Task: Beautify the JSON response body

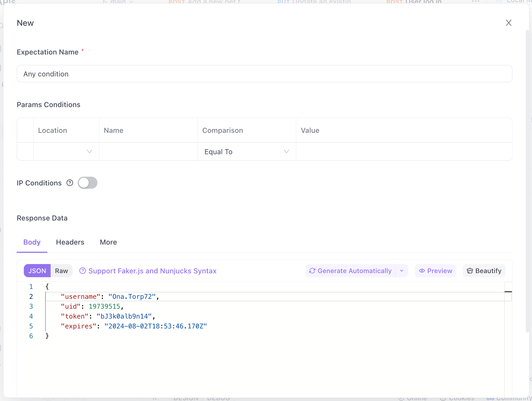Action: pos(484,271)
